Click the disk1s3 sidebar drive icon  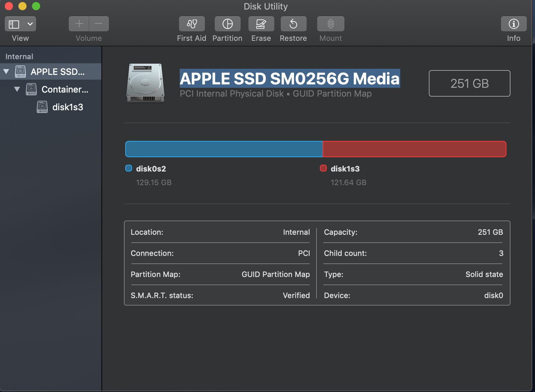tap(42, 107)
